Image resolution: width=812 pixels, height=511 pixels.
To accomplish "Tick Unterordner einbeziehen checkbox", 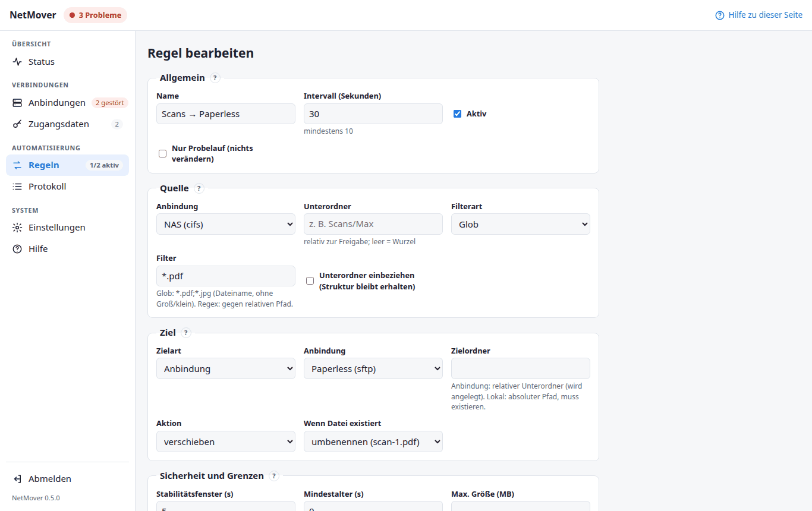I will [310, 281].
